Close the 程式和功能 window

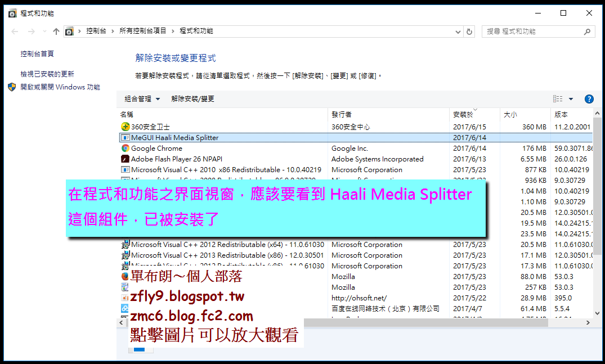(589, 13)
